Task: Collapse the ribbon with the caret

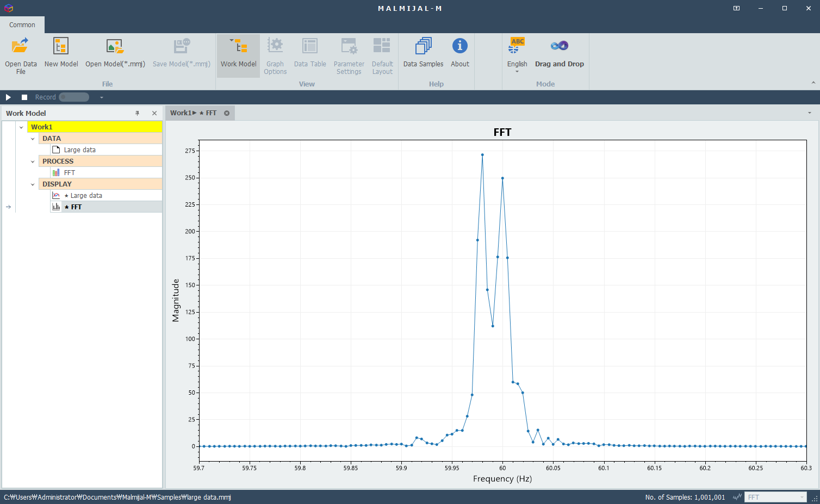Action: click(813, 83)
